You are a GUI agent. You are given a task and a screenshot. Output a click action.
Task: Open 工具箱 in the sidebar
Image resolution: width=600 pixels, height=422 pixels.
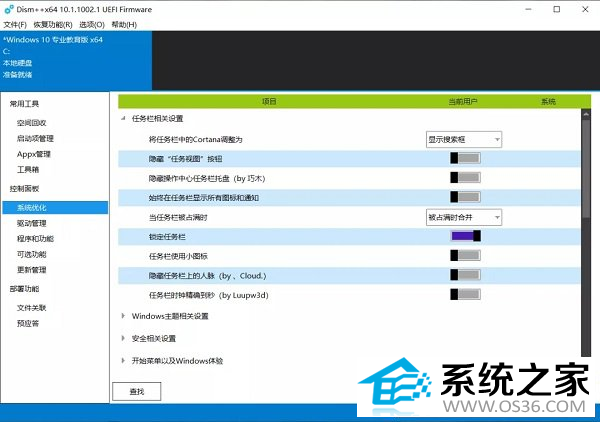(x=28, y=169)
